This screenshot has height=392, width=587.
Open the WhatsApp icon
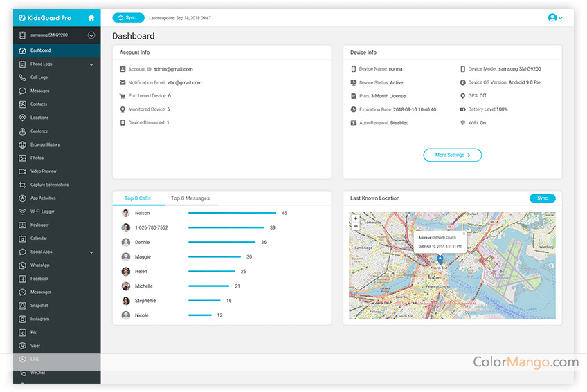(22, 265)
